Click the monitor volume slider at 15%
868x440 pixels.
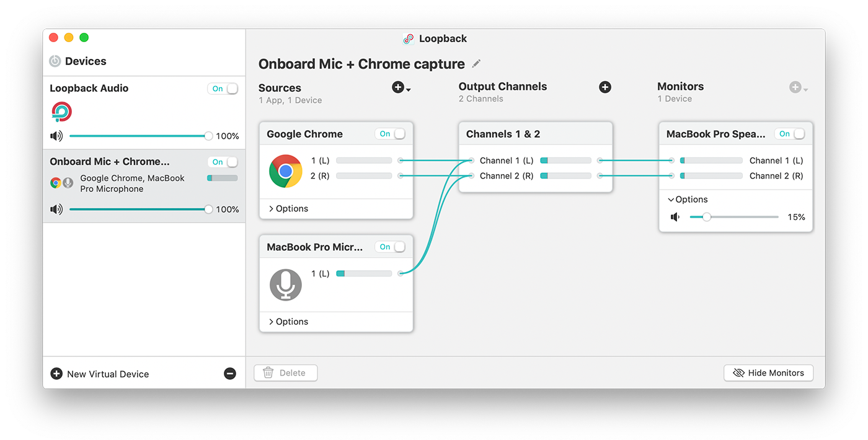(x=734, y=217)
